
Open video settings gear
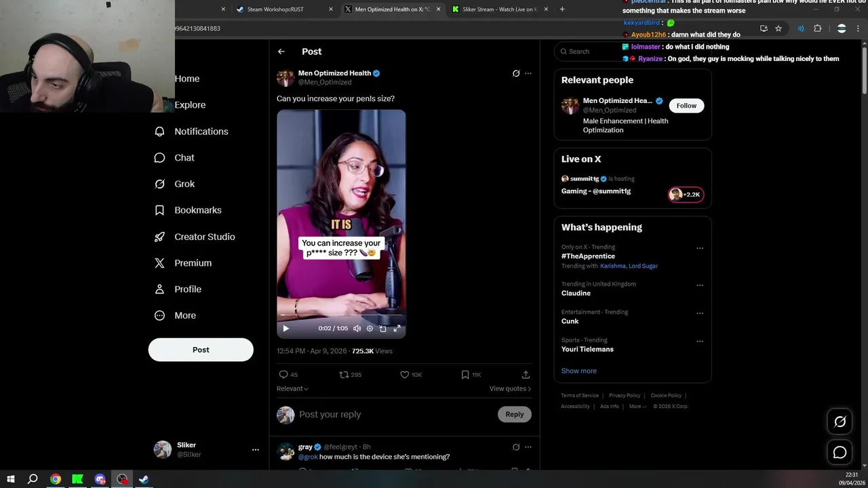tap(370, 329)
